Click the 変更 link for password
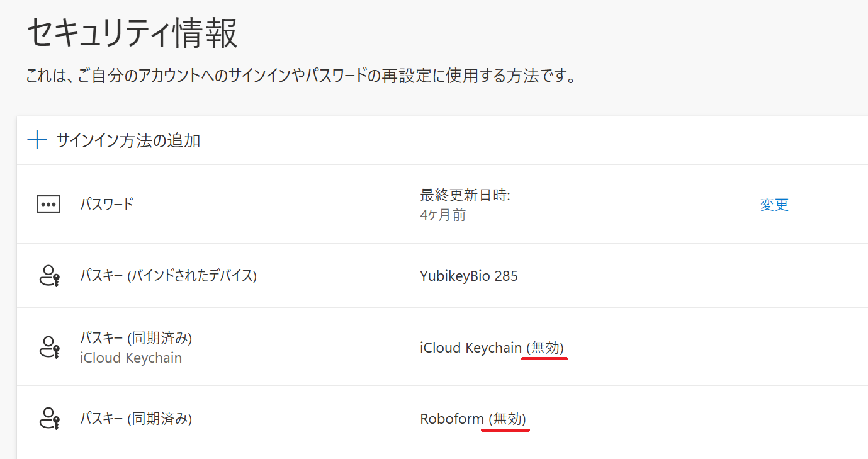This screenshot has width=868, height=459. point(774,205)
